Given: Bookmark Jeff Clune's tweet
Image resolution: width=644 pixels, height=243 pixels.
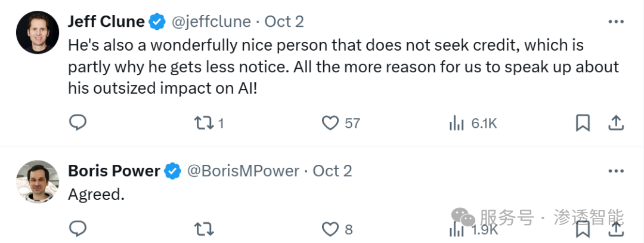Looking at the screenshot, I should [583, 123].
